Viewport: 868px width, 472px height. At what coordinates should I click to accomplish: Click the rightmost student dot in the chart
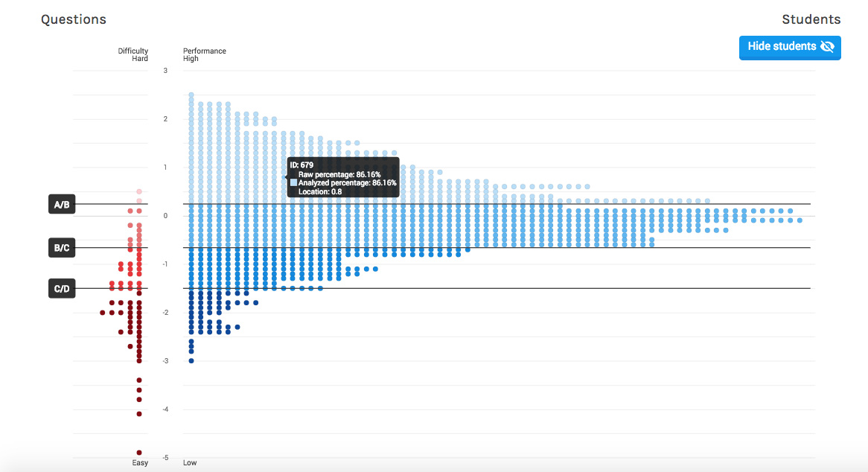(800, 220)
